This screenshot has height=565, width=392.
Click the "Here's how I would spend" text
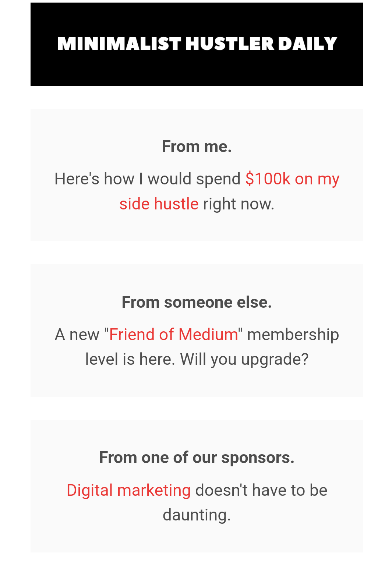148,179
